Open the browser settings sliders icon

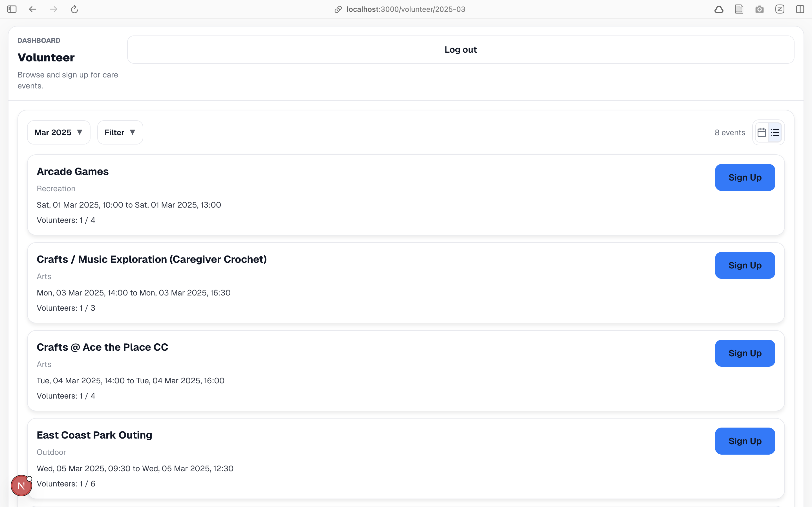pyautogui.click(x=780, y=9)
